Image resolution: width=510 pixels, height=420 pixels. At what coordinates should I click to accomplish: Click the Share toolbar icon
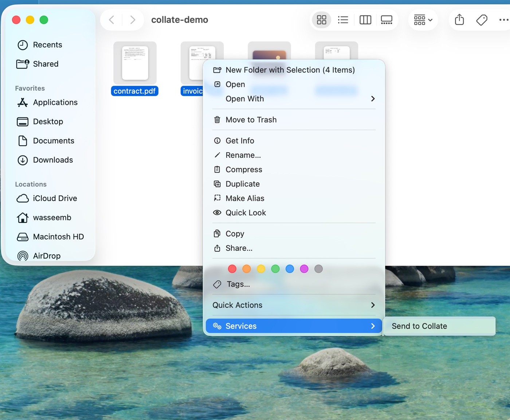point(459,20)
